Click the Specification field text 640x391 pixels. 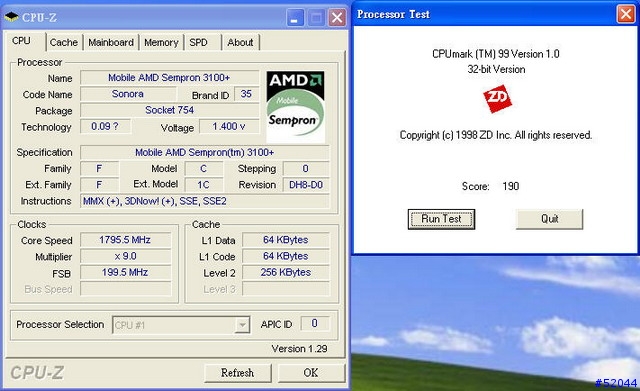pyautogui.click(x=205, y=153)
